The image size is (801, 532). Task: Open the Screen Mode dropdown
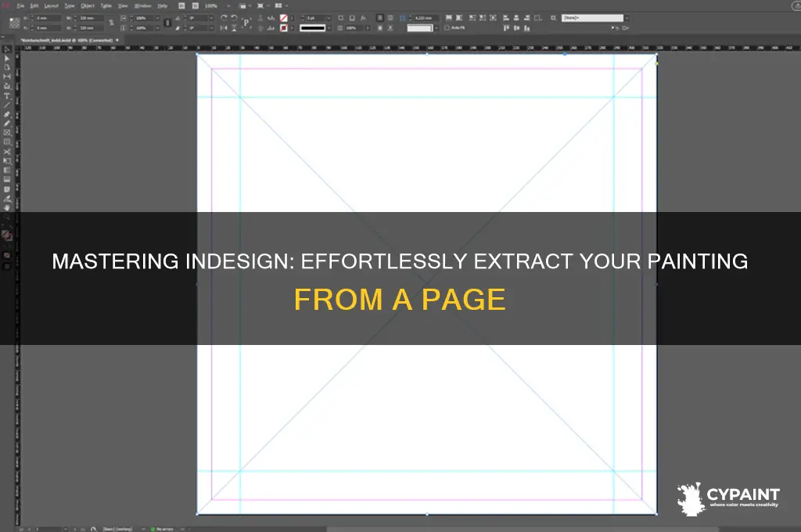[261, 5]
